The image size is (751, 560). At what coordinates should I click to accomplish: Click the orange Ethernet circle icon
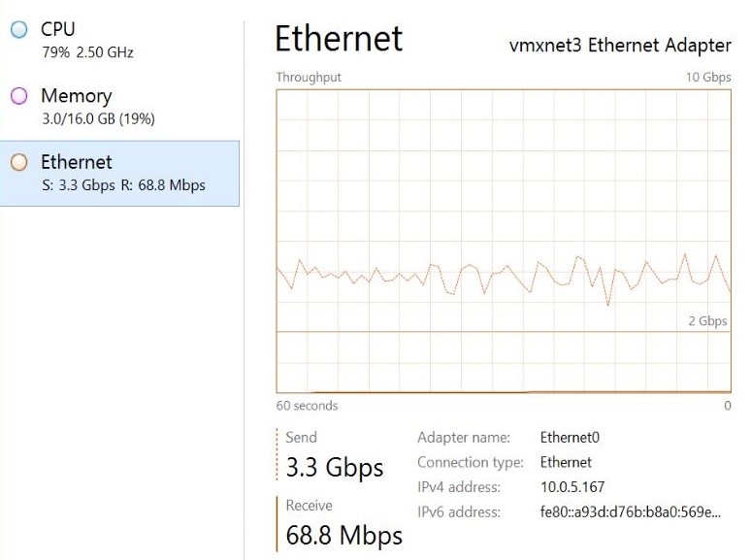click(x=18, y=162)
